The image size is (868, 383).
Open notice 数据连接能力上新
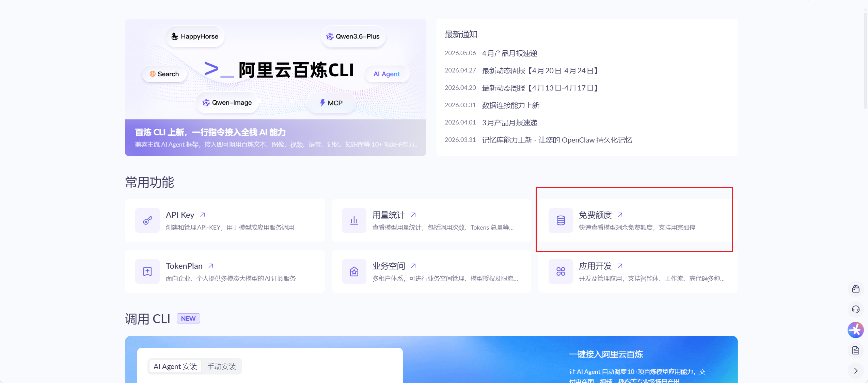pyautogui.click(x=511, y=105)
